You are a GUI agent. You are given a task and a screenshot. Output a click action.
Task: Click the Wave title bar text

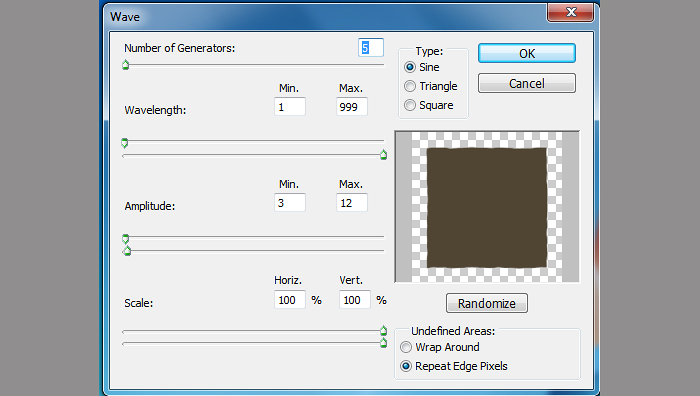[x=125, y=17]
